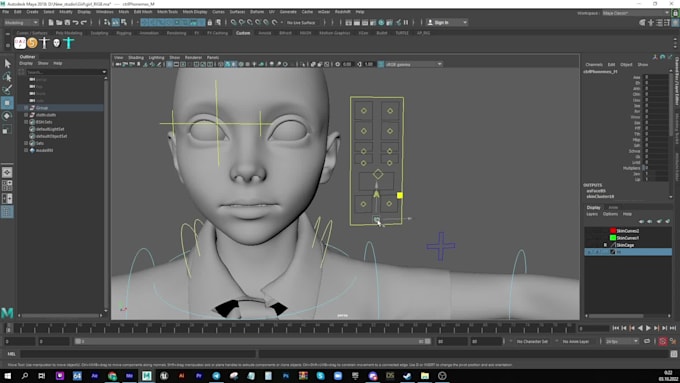Image resolution: width=680 pixels, height=383 pixels.
Task: Open Chrome from the taskbar
Action: 112,376
